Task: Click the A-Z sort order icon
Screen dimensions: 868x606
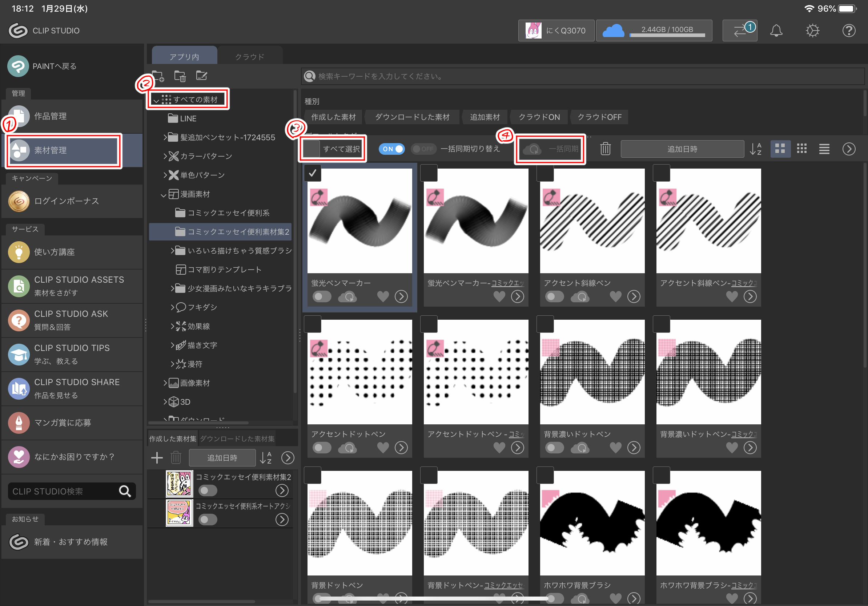Action: coord(755,149)
